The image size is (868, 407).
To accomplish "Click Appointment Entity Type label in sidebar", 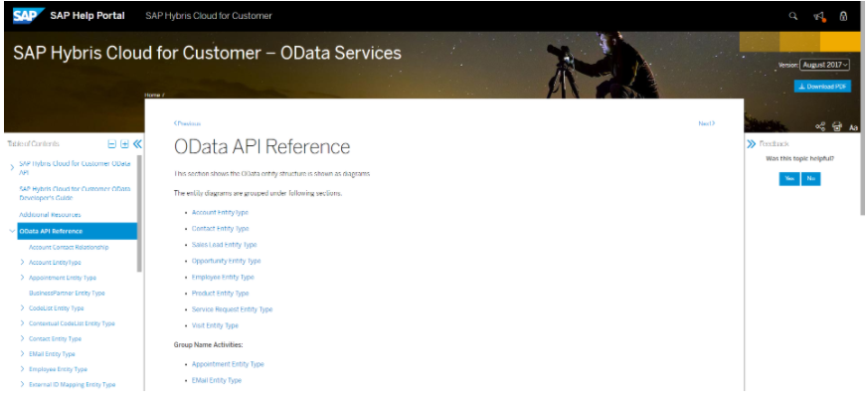I will pyautogui.click(x=62, y=278).
